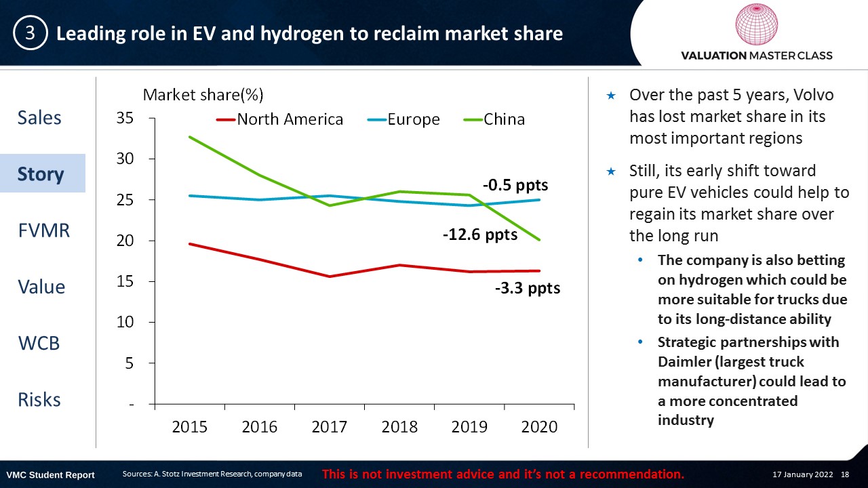Click the -12.6 ppts data label
Image resolution: width=868 pixels, height=488 pixels.
(480, 235)
